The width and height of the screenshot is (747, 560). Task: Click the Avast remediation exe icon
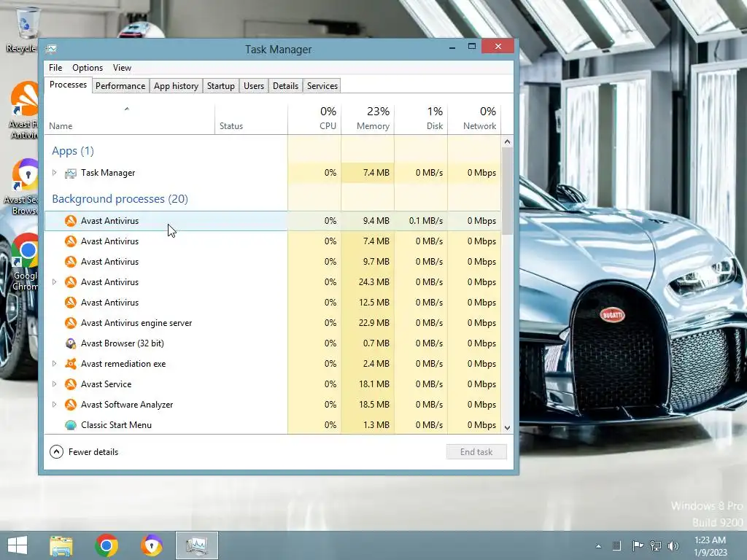coord(71,364)
